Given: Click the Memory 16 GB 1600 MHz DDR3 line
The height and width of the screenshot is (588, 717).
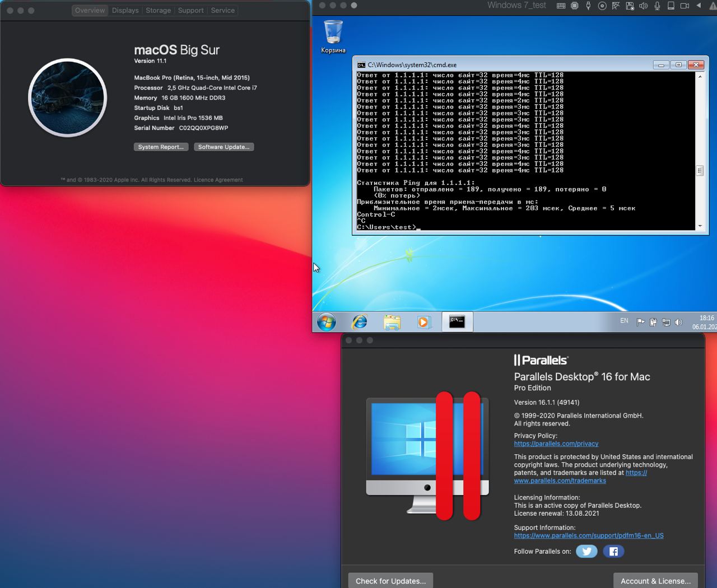Looking at the screenshot, I should coord(180,98).
